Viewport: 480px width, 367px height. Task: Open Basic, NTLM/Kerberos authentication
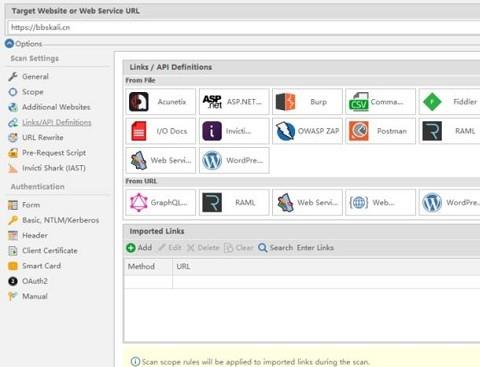[61, 220]
